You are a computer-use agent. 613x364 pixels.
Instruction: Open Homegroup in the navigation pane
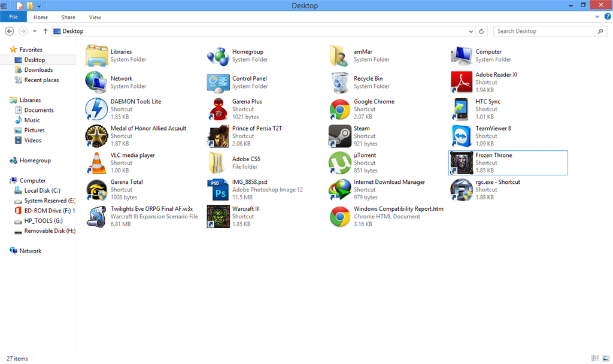point(35,160)
